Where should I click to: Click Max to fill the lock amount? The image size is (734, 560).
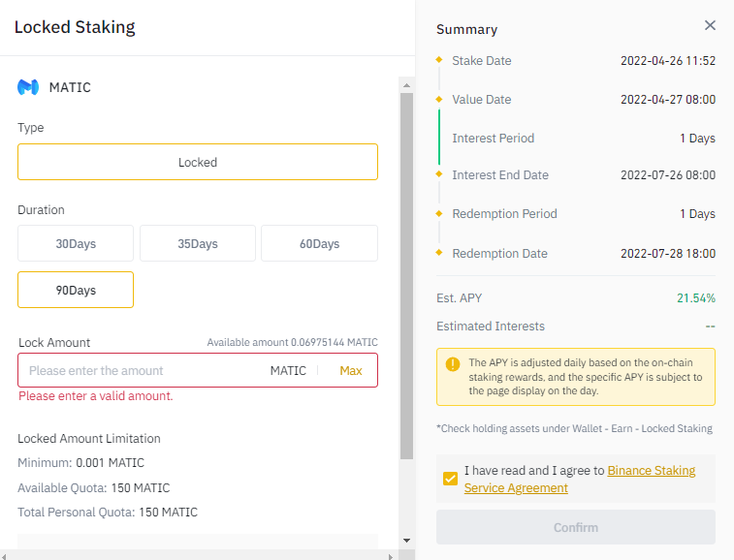(351, 370)
